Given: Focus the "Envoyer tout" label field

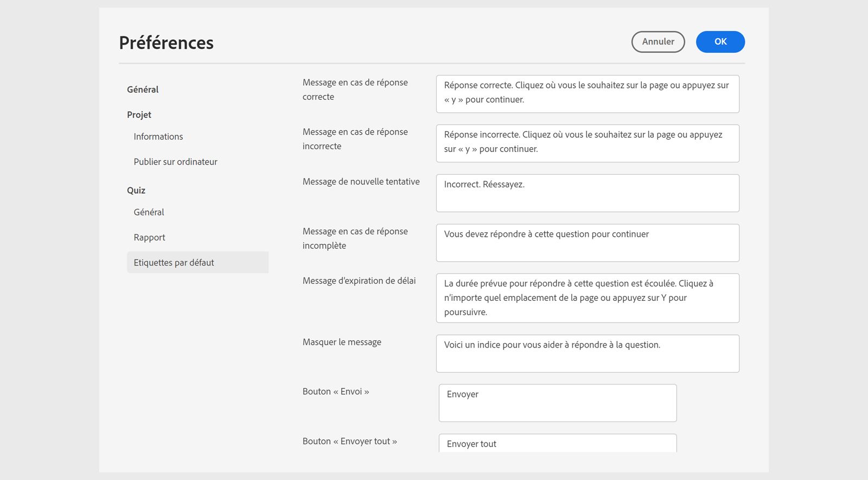Looking at the screenshot, I should click(x=557, y=444).
